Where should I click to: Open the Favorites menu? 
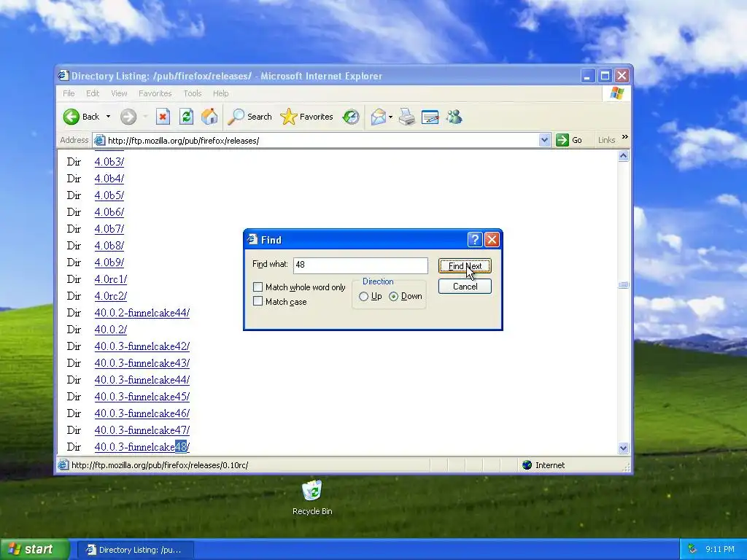coord(155,93)
